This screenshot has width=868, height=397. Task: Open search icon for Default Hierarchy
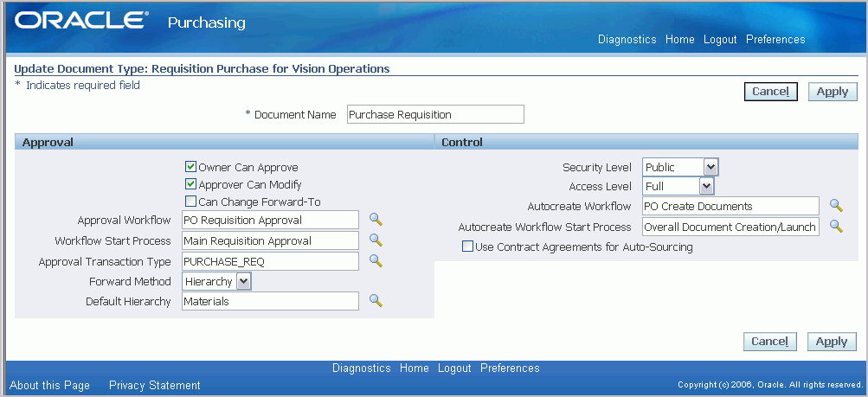pyautogui.click(x=376, y=301)
